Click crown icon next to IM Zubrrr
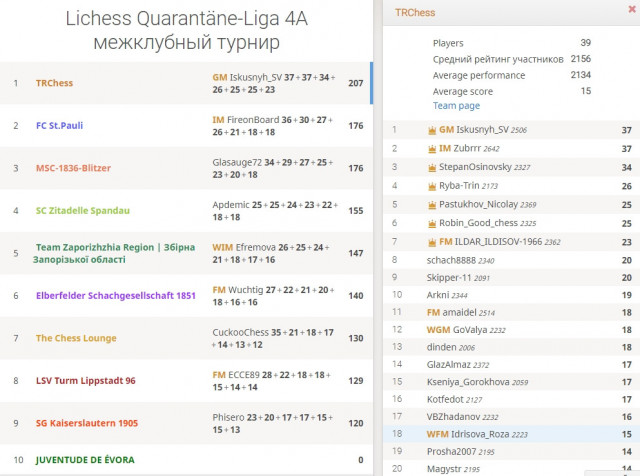The image size is (640, 476). [432, 149]
